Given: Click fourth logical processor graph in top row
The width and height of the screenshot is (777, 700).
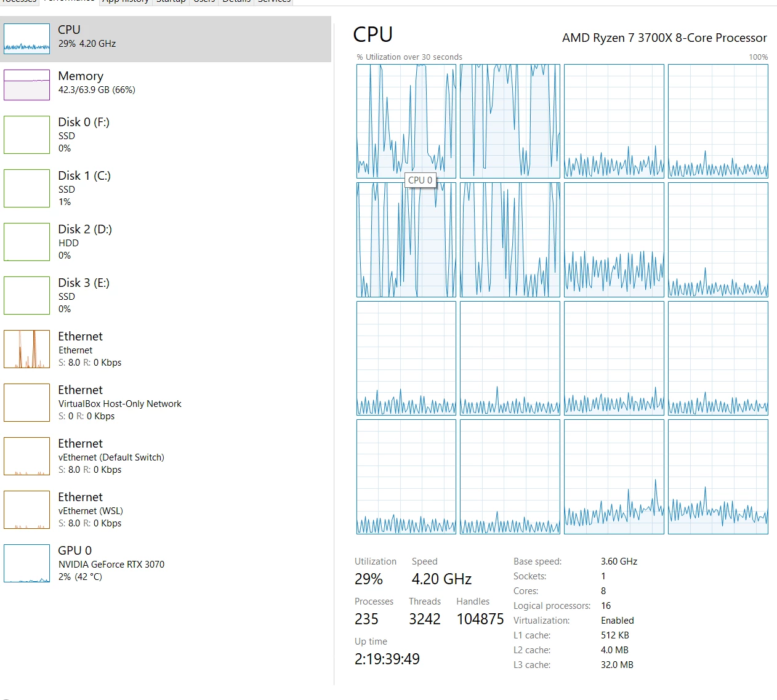Looking at the screenshot, I should tap(718, 121).
